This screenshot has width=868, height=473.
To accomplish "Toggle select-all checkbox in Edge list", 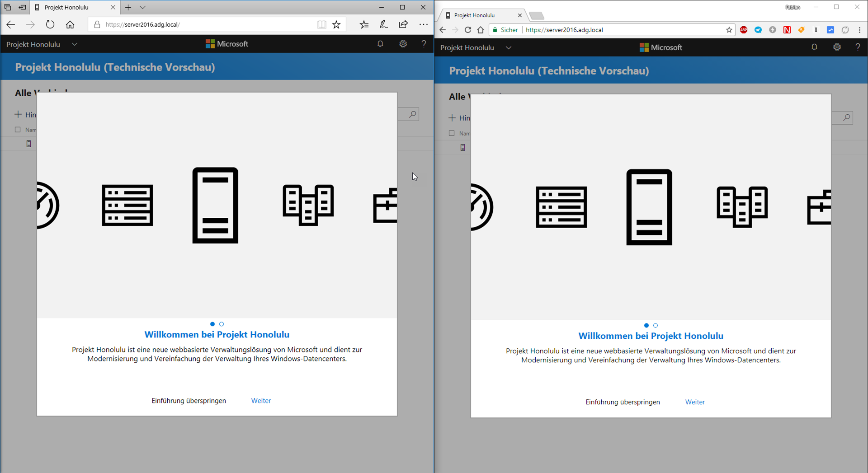I will coord(18,130).
